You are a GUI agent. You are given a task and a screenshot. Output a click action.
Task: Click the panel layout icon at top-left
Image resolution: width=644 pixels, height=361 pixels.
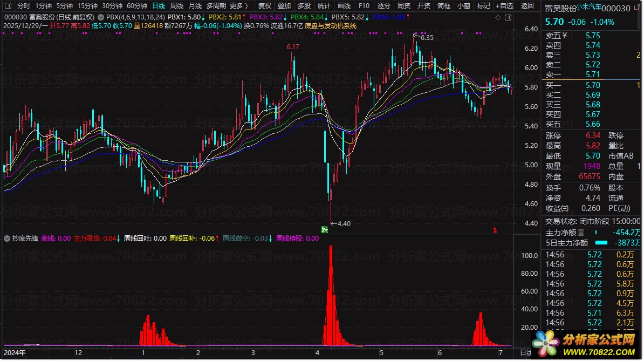point(8,6)
